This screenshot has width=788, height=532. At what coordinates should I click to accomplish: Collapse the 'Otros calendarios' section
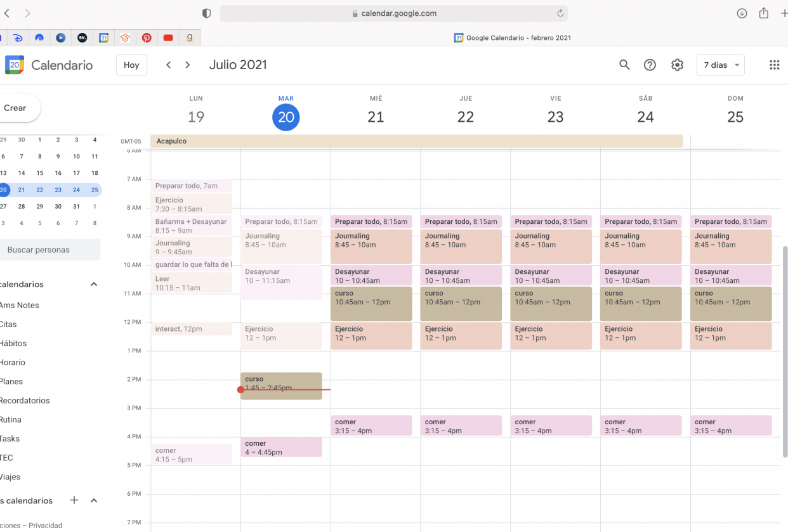click(94, 500)
